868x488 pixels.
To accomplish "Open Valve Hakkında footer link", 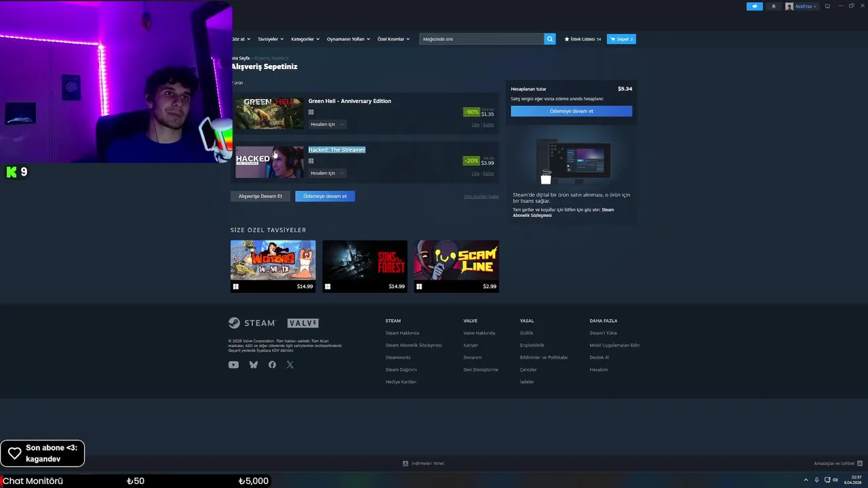I will (479, 333).
